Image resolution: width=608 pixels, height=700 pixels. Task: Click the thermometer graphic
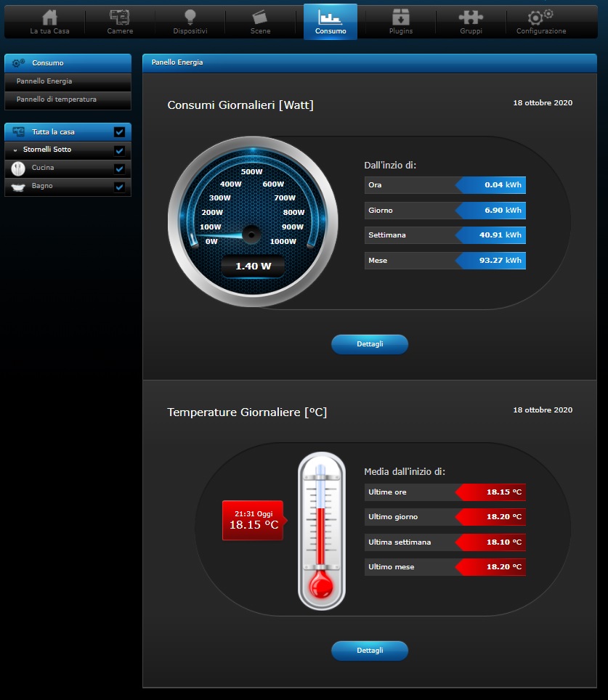[321, 531]
